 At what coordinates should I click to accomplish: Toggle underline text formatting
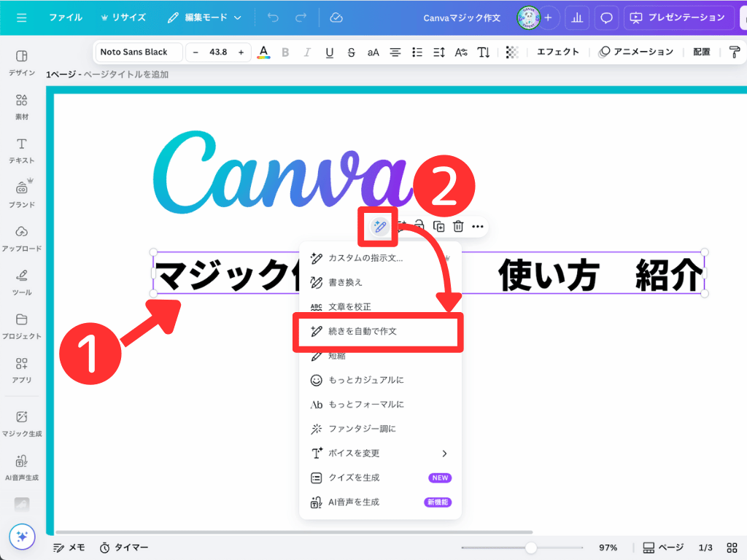click(330, 52)
